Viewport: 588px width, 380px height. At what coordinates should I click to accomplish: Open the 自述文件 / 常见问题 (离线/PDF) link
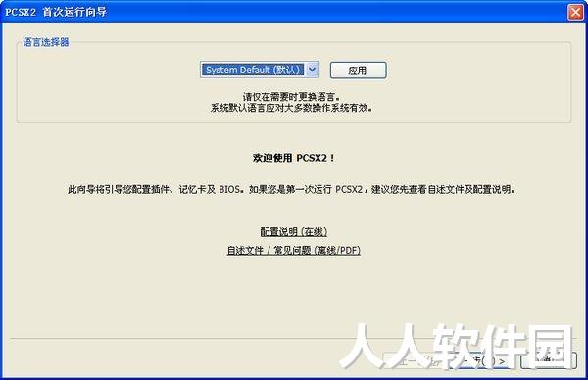tap(294, 250)
